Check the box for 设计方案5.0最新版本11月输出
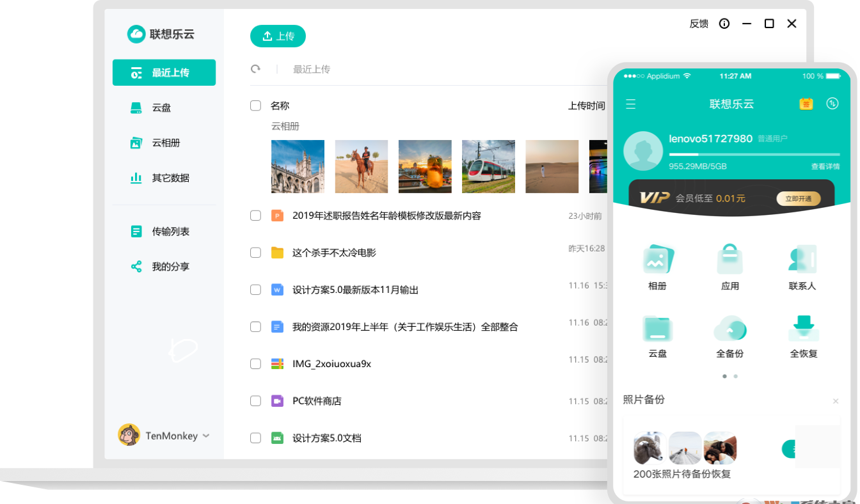The height and width of the screenshot is (504, 860). (255, 290)
